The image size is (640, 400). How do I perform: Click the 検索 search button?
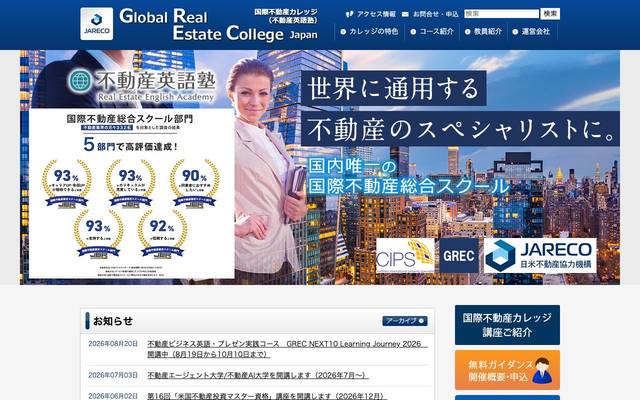click(550, 14)
